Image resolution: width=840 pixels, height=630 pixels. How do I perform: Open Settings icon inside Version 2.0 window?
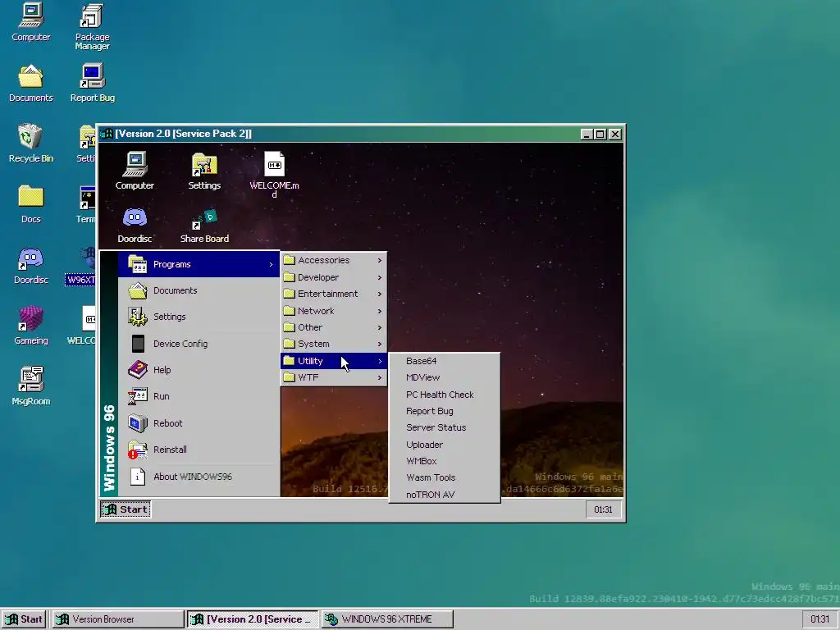click(x=204, y=171)
